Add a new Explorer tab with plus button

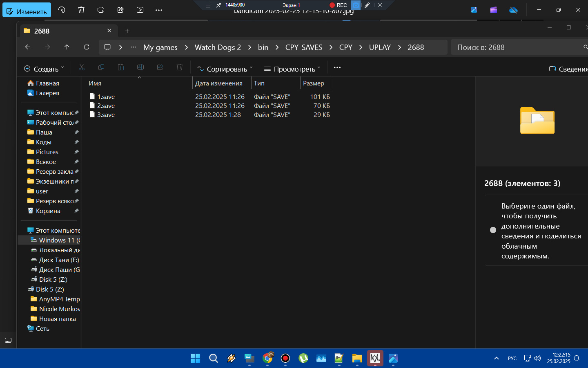click(127, 31)
